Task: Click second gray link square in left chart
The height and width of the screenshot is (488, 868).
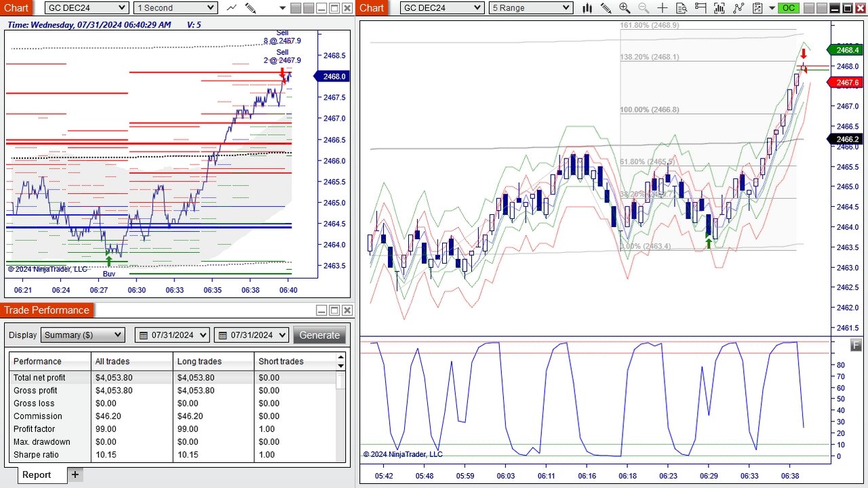Action: coord(309,8)
